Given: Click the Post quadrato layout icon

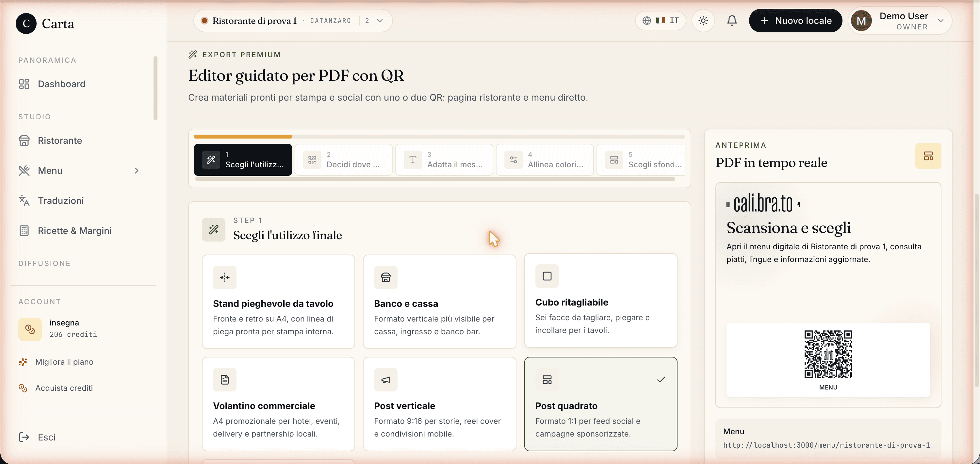Looking at the screenshot, I should pyautogui.click(x=547, y=379).
